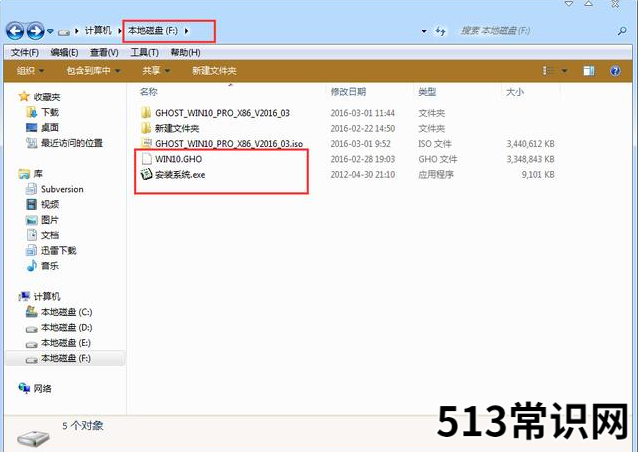
Task: Sort by the 类型 column header
Action: [x=427, y=92]
